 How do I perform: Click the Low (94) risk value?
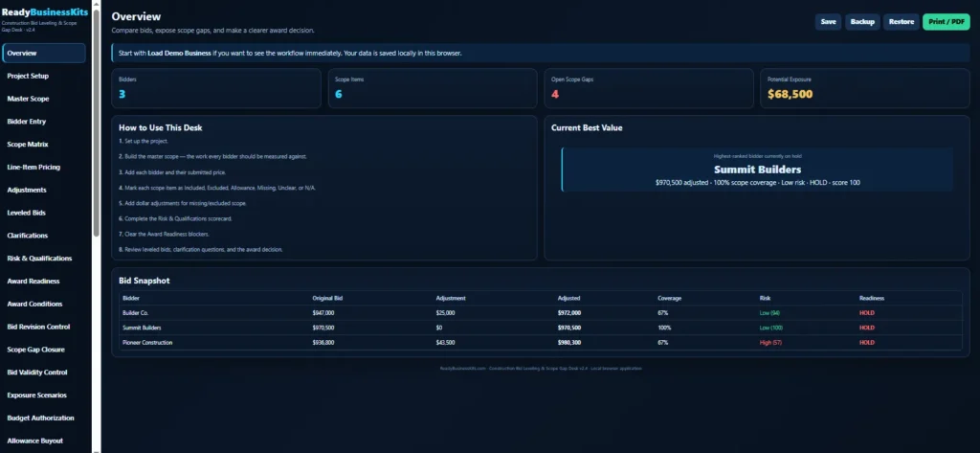769,313
